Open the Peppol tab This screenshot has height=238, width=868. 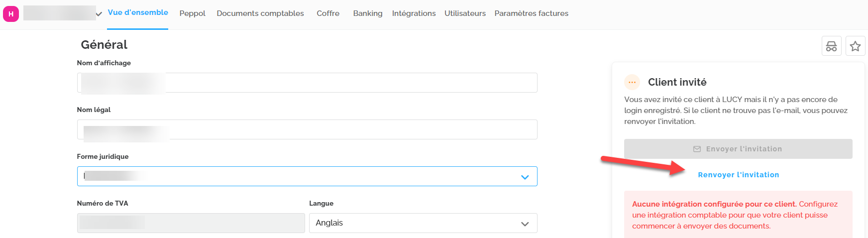point(192,13)
